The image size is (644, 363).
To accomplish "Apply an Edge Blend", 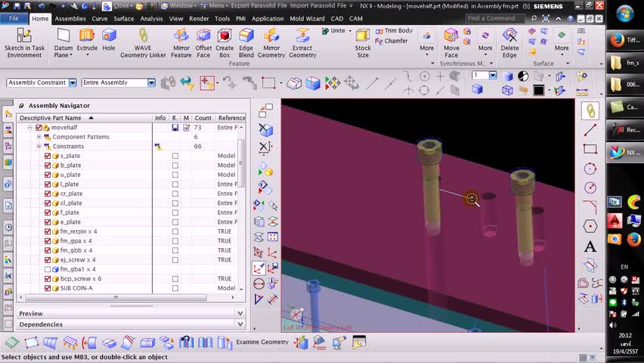I will [246, 43].
